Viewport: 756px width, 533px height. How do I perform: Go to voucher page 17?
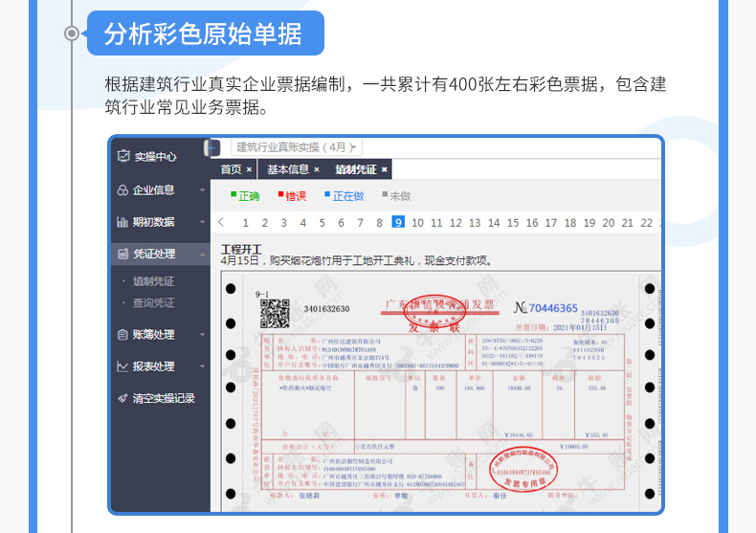[x=551, y=223]
